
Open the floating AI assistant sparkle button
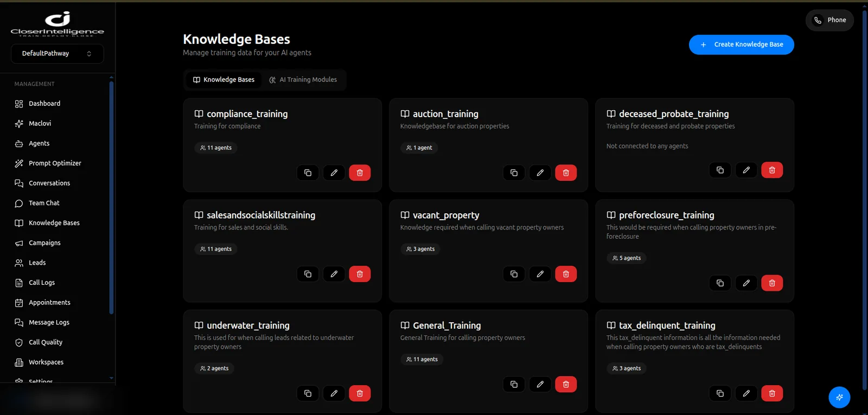[839, 397]
